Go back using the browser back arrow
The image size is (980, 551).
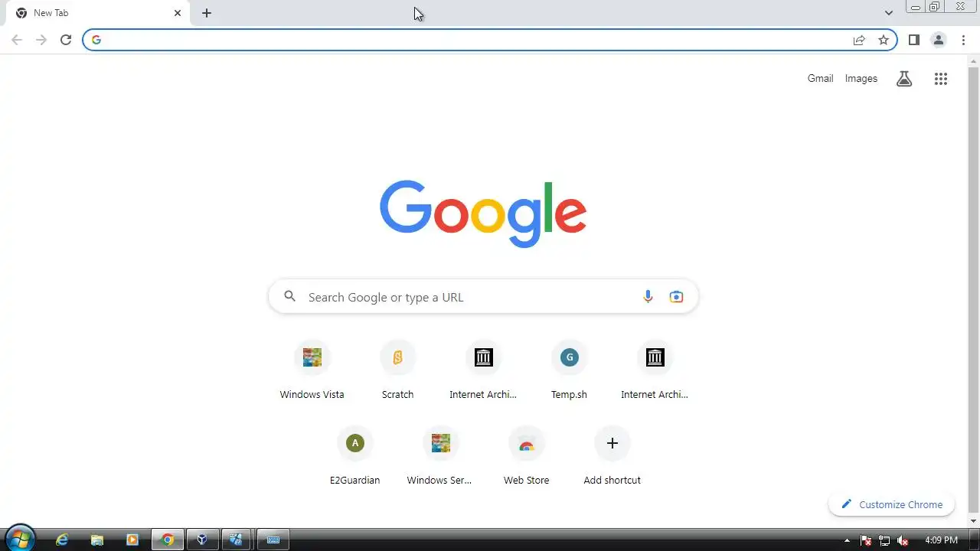[x=17, y=40]
